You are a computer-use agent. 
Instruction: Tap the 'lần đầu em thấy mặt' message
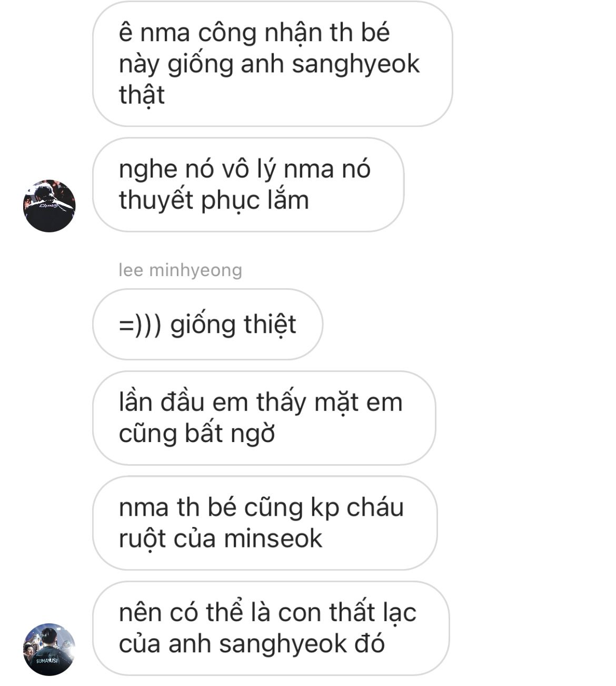pos(264,418)
